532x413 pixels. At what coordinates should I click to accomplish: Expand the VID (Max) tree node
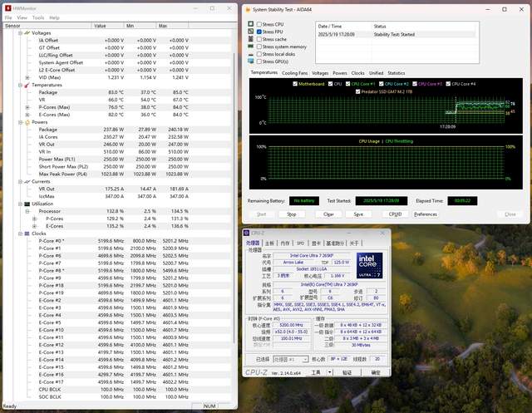click(x=25, y=77)
